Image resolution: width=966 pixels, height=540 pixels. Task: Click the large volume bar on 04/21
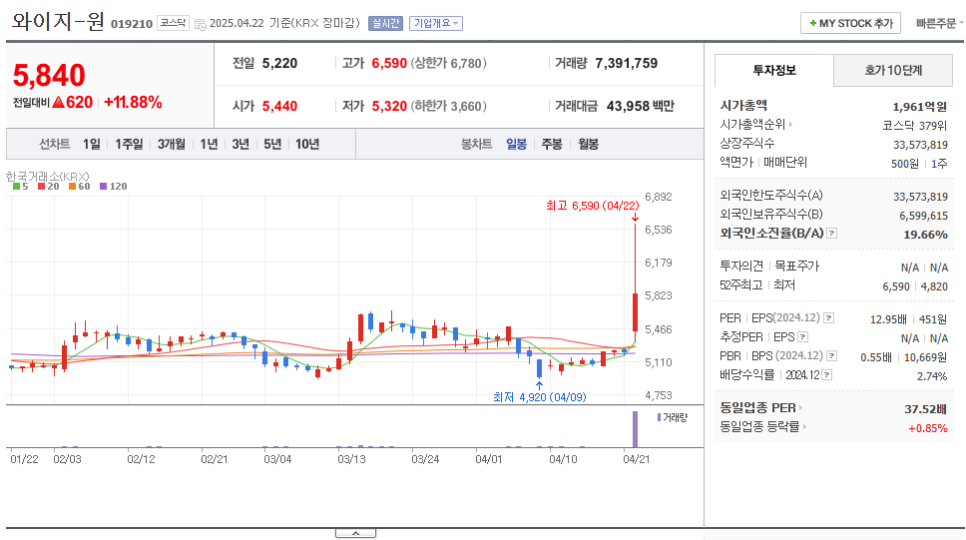tap(635, 429)
